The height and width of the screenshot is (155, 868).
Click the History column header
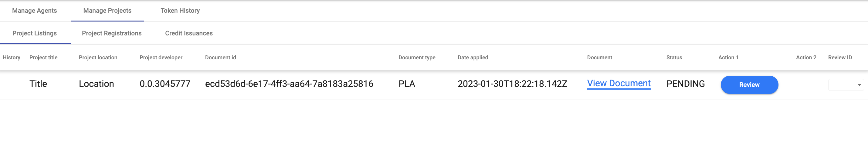point(12,58)
